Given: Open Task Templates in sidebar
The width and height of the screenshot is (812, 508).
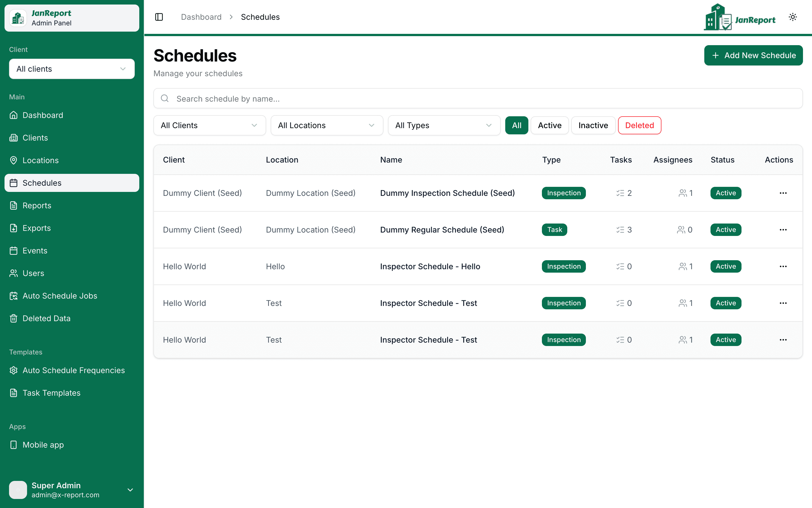Looking at the screenshot, I should (x=72, y=393).
